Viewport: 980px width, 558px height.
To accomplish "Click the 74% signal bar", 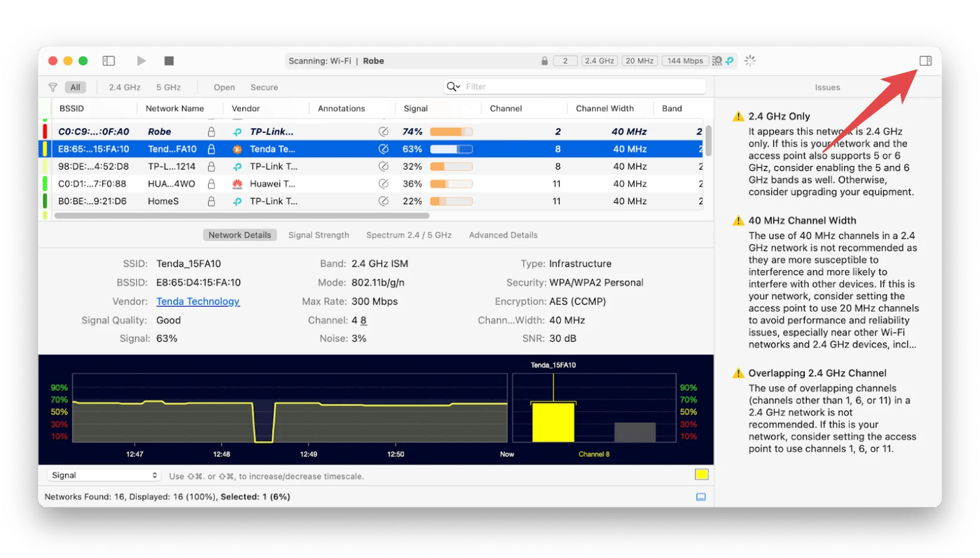I will 451,131.
